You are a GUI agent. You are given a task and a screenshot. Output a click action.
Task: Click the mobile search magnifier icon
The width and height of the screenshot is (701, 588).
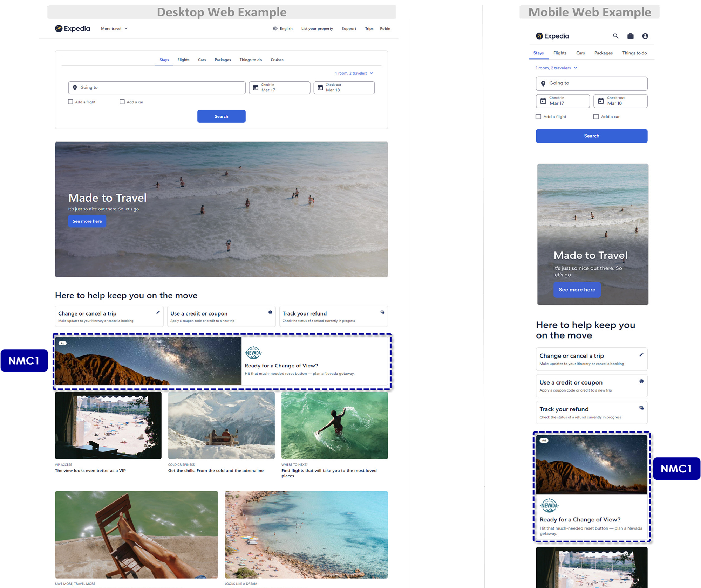tap(615, 36)
